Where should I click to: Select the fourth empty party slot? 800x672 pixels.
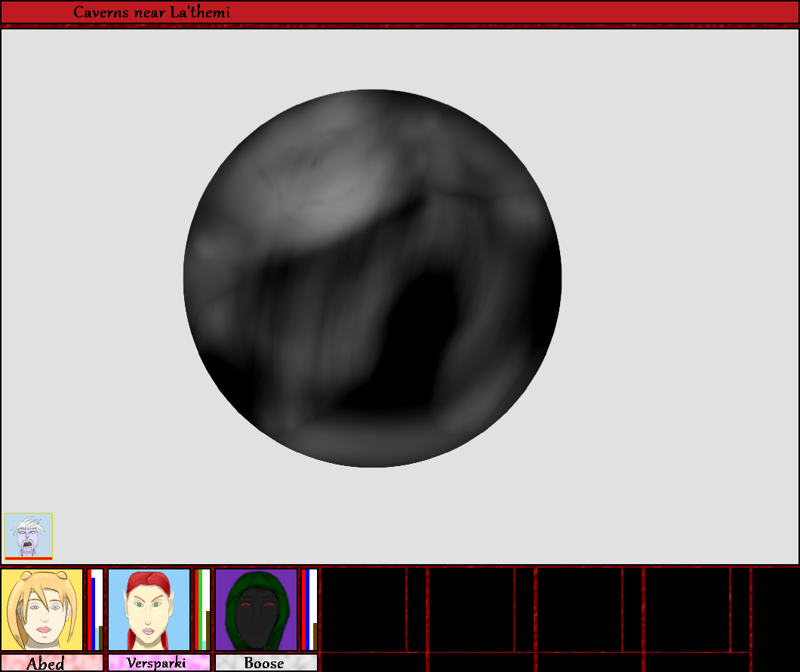pyautogui.click(x=687, y=609)
